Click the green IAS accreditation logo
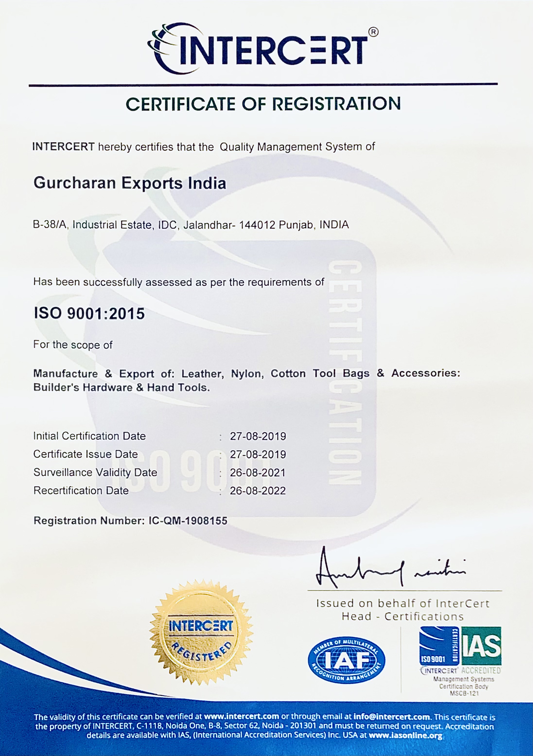 (481, 646)
